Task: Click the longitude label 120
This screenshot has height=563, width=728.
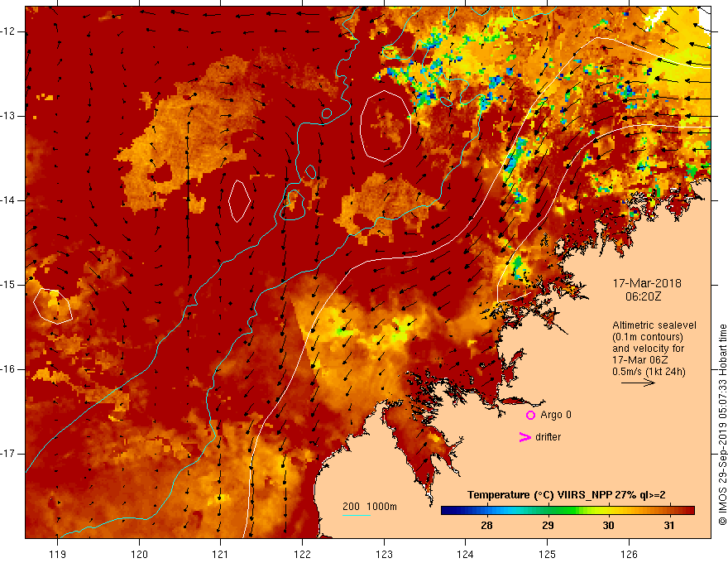Action: click(139, 554)
